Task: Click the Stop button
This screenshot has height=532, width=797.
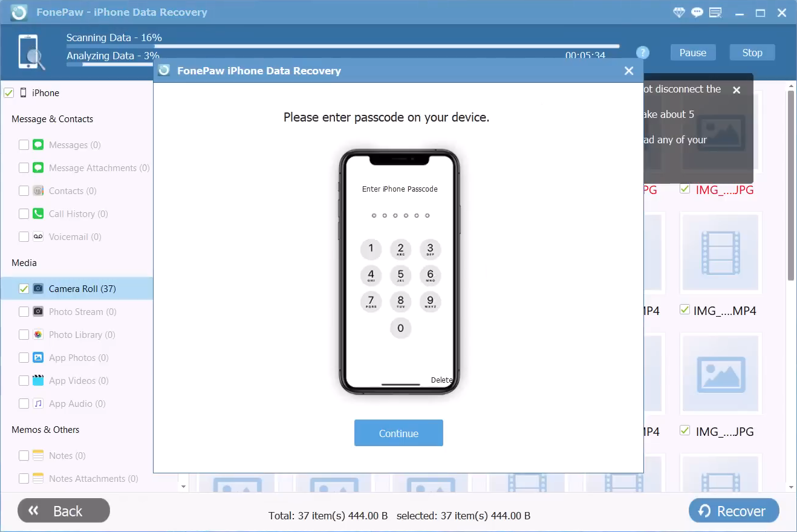Action: coord(752,53)
